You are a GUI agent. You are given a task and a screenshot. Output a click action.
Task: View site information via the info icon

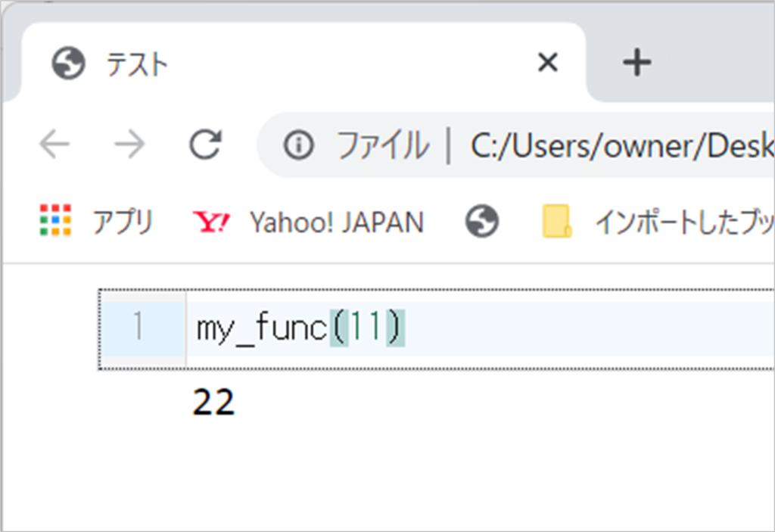point(300,145)
